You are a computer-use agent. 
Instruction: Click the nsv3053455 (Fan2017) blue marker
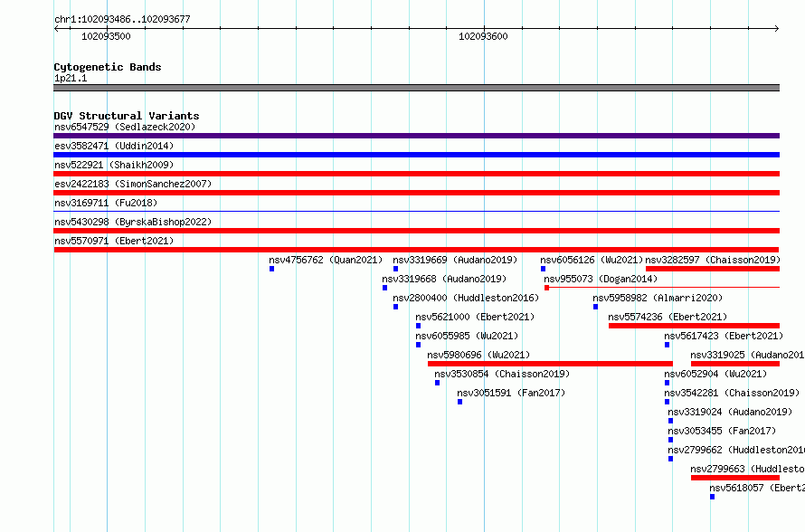click(670, 440)
